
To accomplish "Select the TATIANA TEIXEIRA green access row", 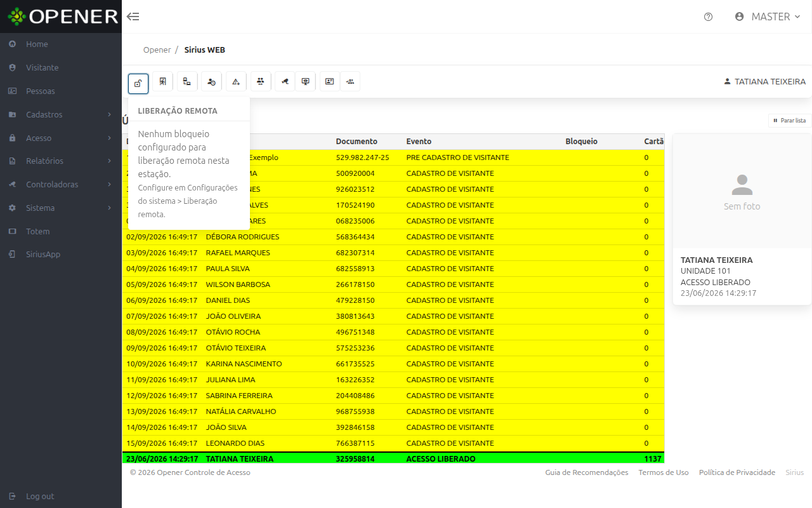I will 393,458.
